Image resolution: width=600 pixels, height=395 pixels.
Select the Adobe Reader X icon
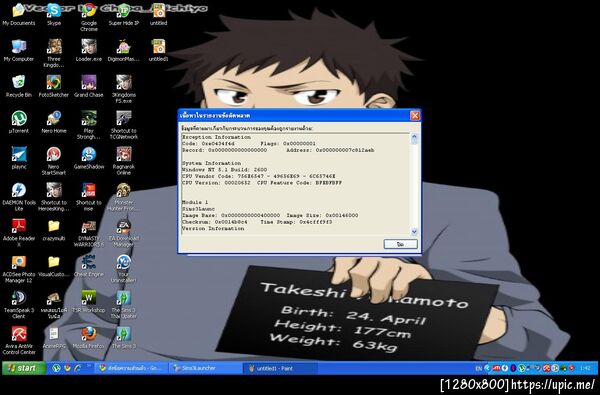tap(18, 233)
